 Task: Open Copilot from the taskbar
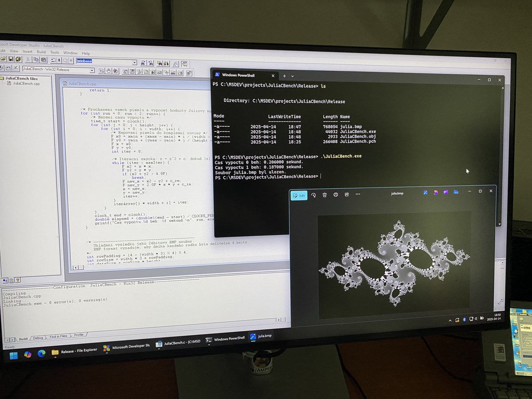(x=27, y=354)
